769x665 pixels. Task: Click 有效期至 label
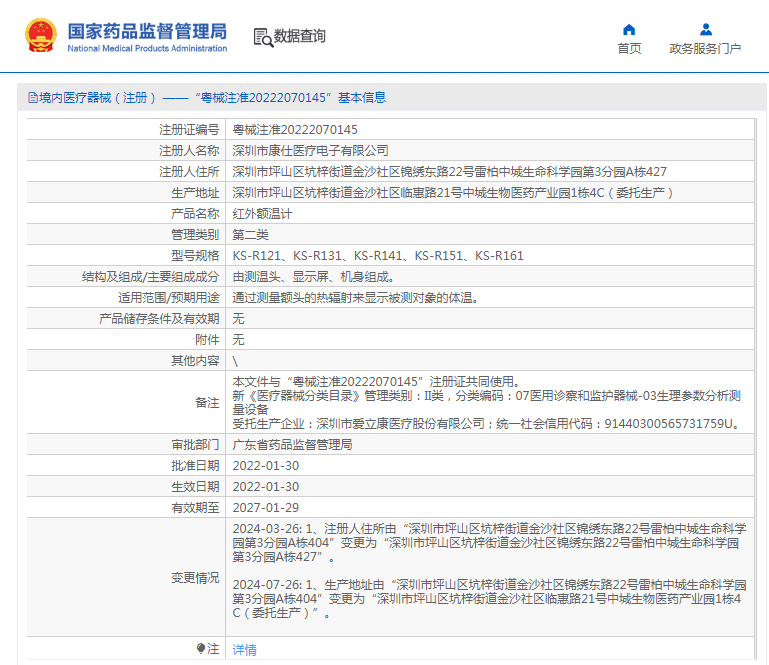click(x=195, y=508)
